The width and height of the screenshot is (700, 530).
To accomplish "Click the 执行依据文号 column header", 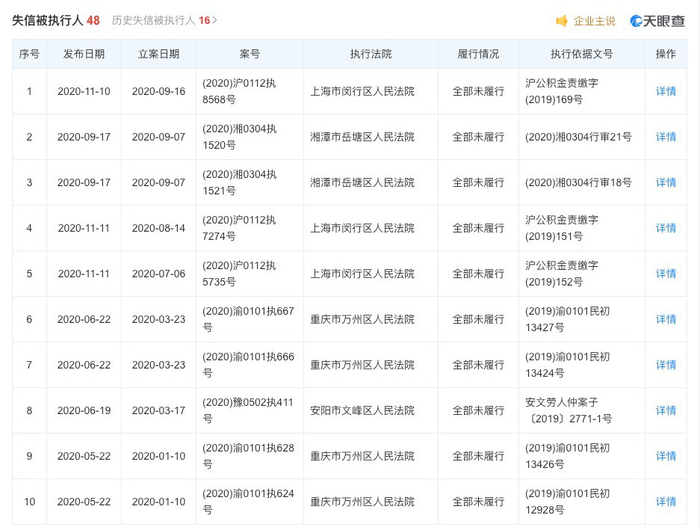I will (x=582, y=54).
